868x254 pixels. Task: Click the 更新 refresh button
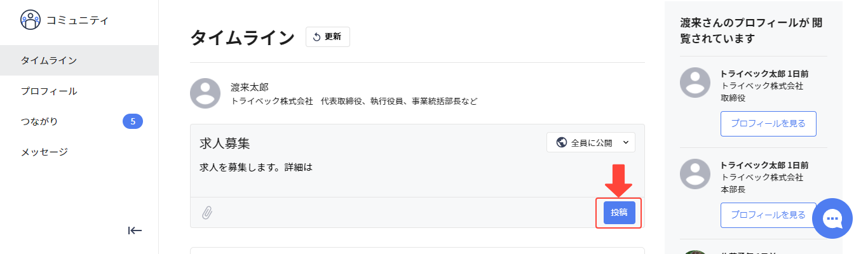pyautogui.click(x=328, y=37)
